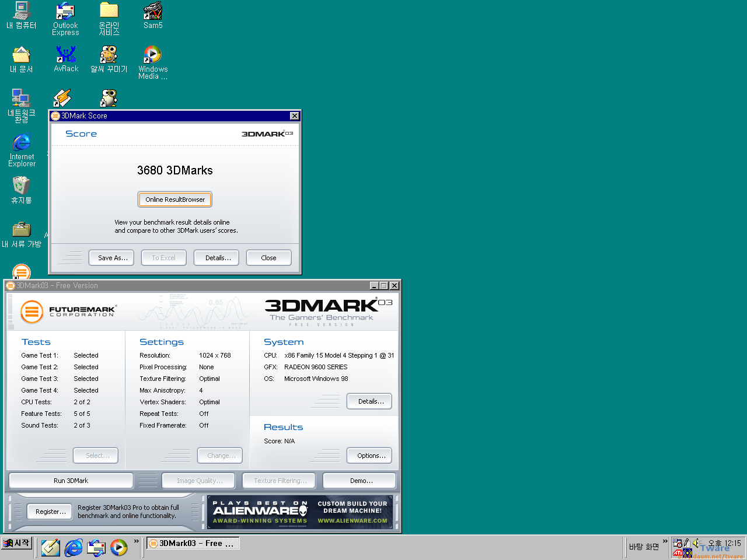Click the speaker volume tray icon

click(x=696, y=543)
